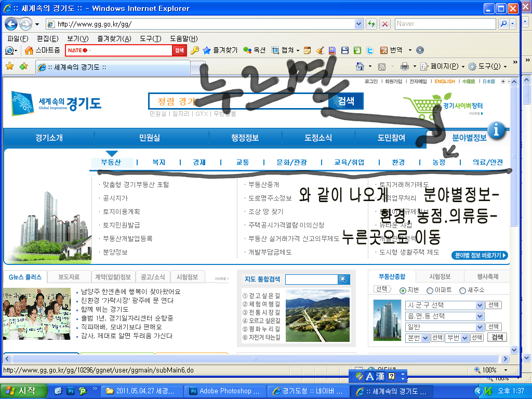Click the ENGLISH language link
The height and width of the screenshot is (399, 532).
[445, 82]
